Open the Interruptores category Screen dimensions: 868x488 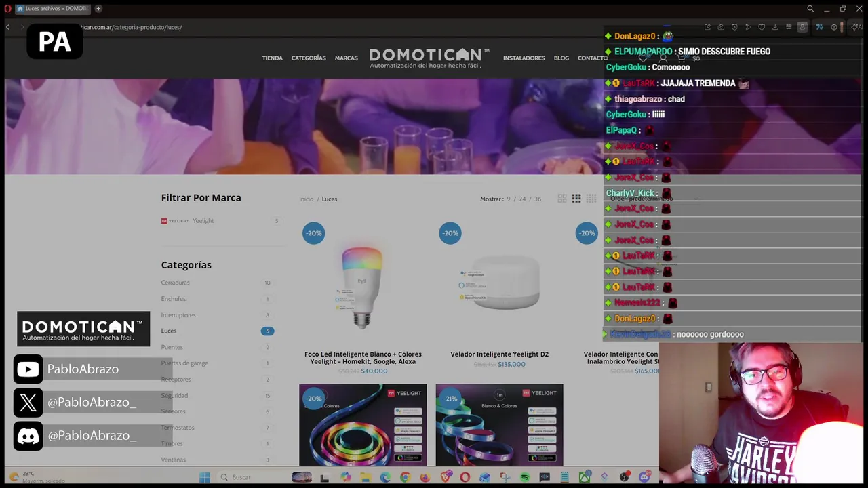(178, 315)
